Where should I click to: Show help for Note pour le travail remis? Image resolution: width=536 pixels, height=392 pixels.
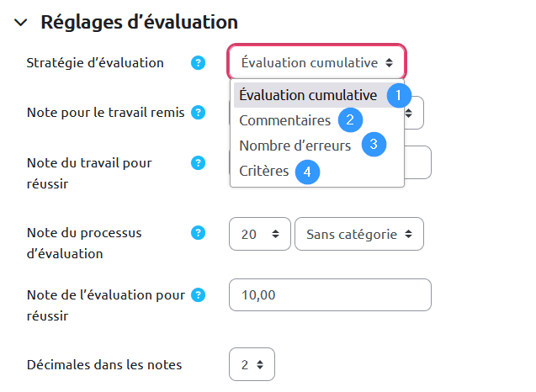[x=199, y=113]
